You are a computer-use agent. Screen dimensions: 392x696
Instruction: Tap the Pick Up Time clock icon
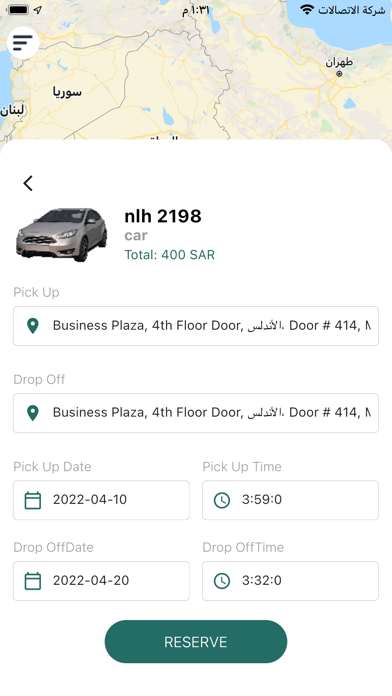[222, 500]
